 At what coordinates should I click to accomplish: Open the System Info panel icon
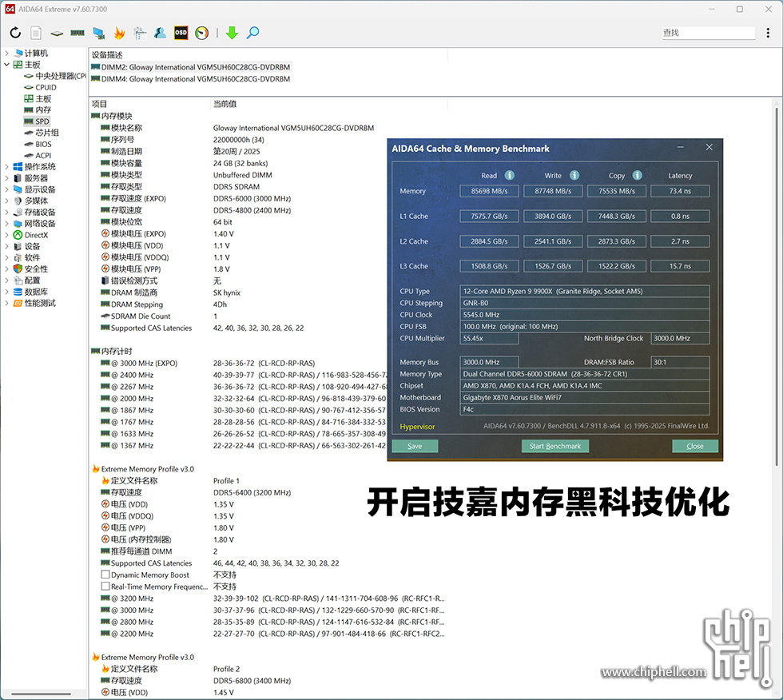coord(140,33)
